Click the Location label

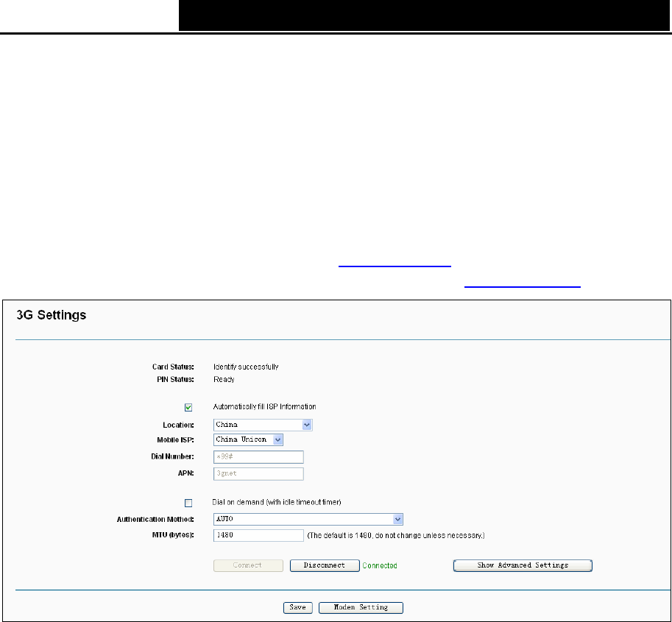click(178, 425)
